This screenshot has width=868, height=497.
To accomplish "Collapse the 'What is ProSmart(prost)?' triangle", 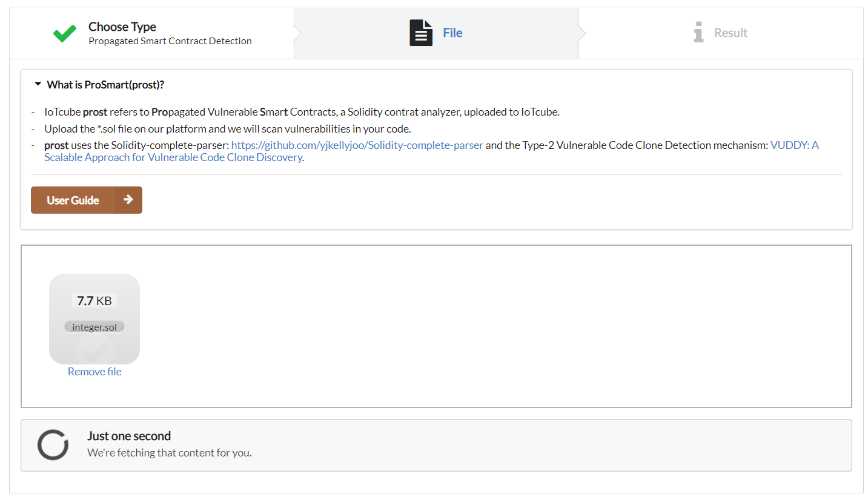I will click(38, 85).
